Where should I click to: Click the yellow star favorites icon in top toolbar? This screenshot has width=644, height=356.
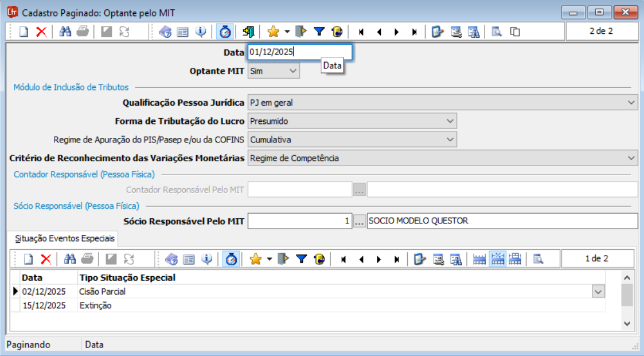tap(273, 32)
